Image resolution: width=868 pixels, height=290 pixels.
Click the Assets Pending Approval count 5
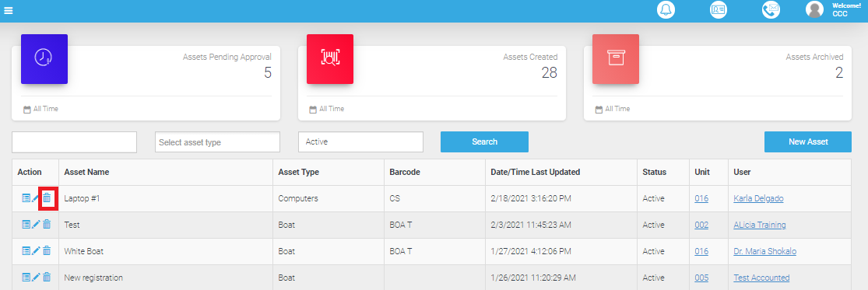tap(268, 73)
